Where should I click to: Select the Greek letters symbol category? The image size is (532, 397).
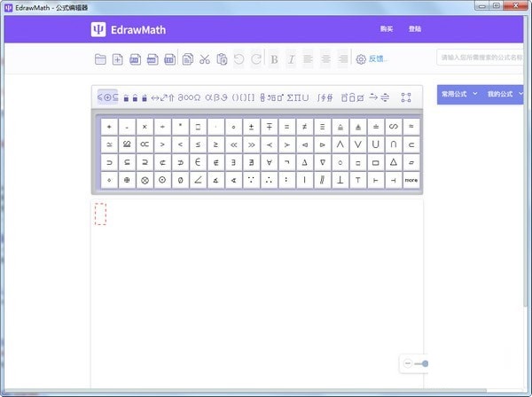click(x=218, y=97)
